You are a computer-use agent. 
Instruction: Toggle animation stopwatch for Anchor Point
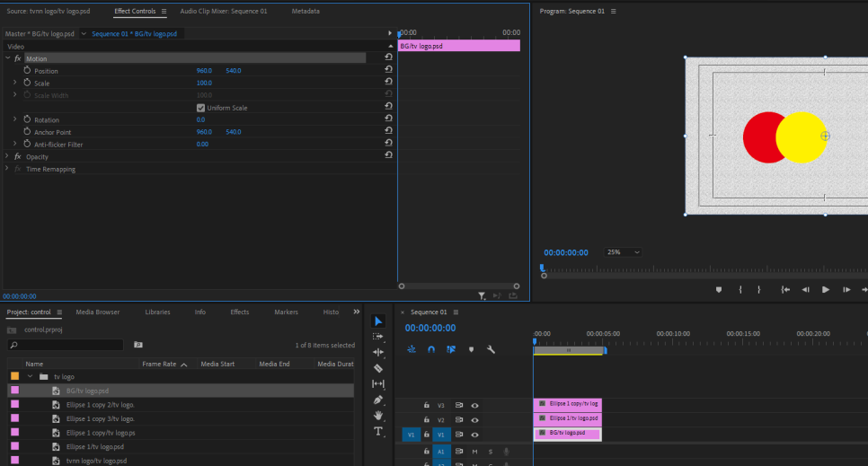27,131
